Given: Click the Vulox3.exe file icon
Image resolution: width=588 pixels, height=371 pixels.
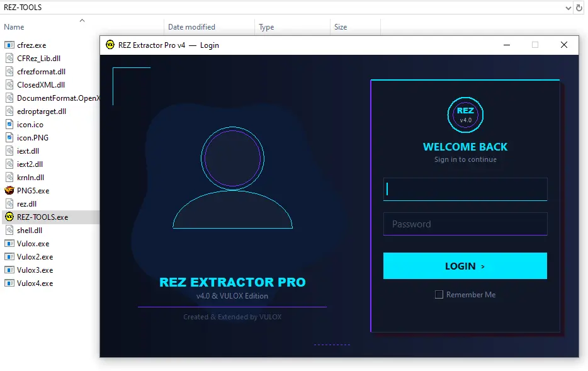Looking at the screenshot, I should click(9, 270).
